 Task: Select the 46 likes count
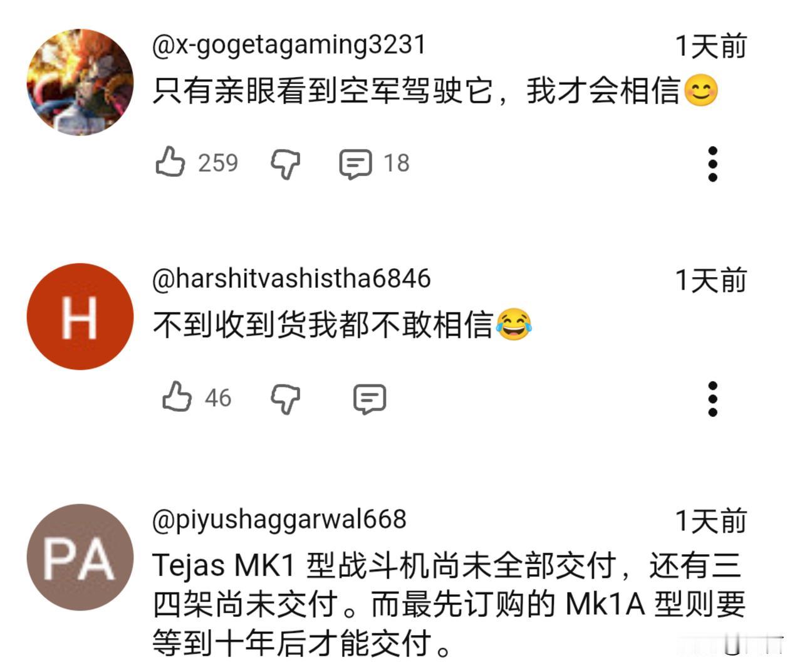click(218, 398)
